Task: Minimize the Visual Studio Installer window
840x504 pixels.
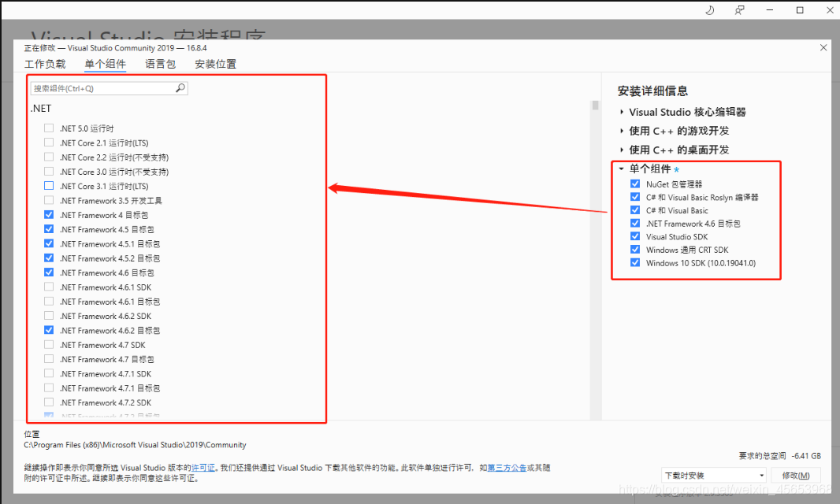Action: point(770,10)
